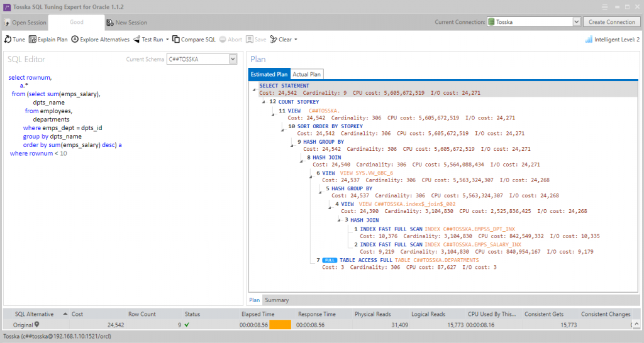This screenshot has width=644, height=343.
Task: Click the New Session icon
Action: point(110,23)
